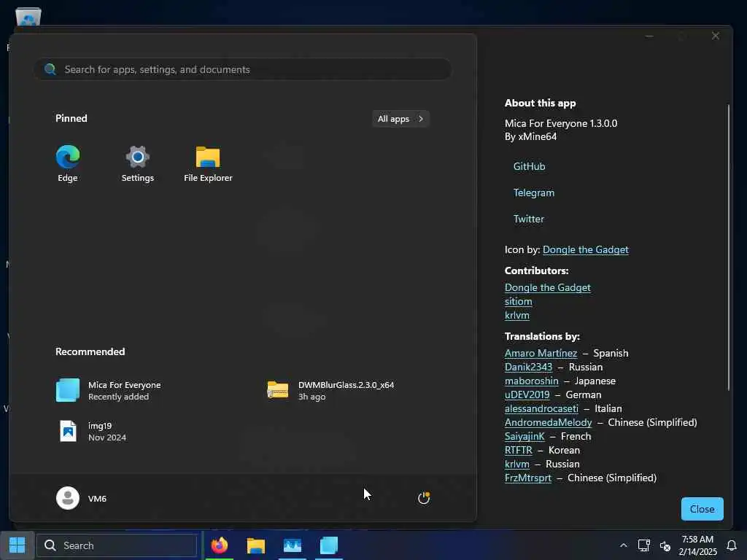The image size is (747, 560).
Task: Open uDEV2019 translator link
Action: click(527, 394)
